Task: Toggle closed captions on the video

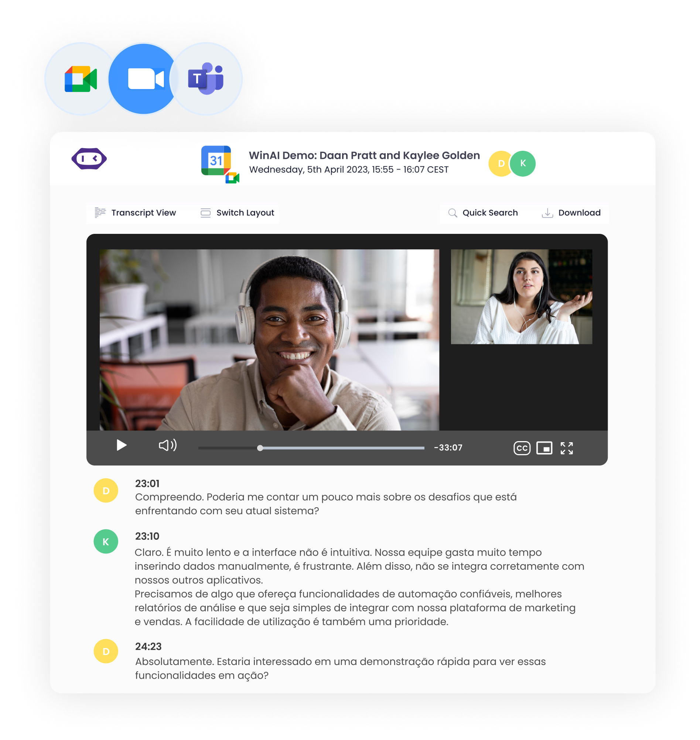Action: tap(522, 448)
